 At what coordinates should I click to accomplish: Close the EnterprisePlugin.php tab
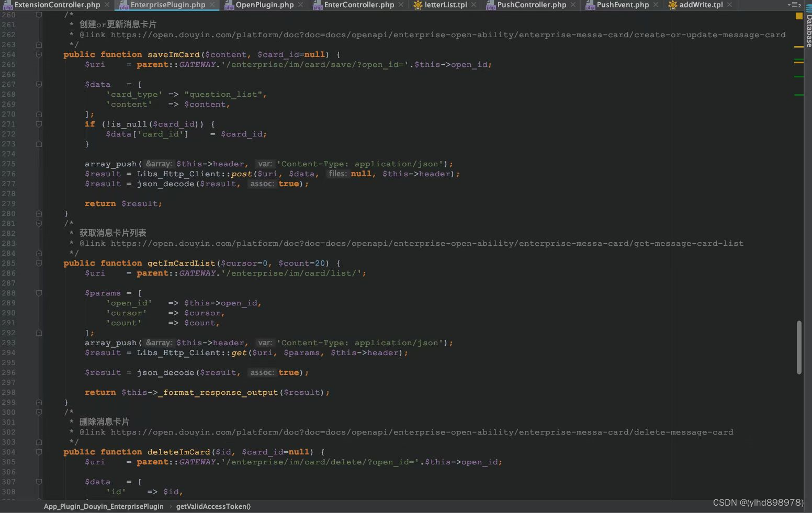pyautogui.click(x=212, y=5)
